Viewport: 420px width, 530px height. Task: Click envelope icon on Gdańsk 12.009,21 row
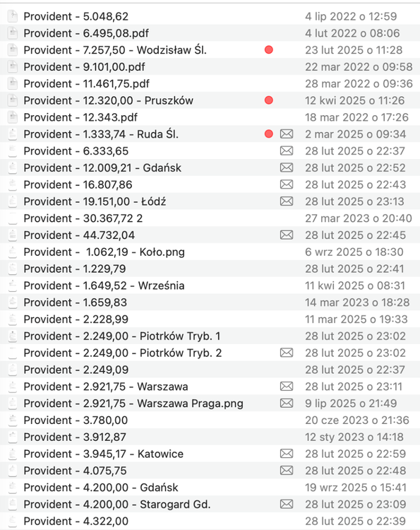coord(287,167)
